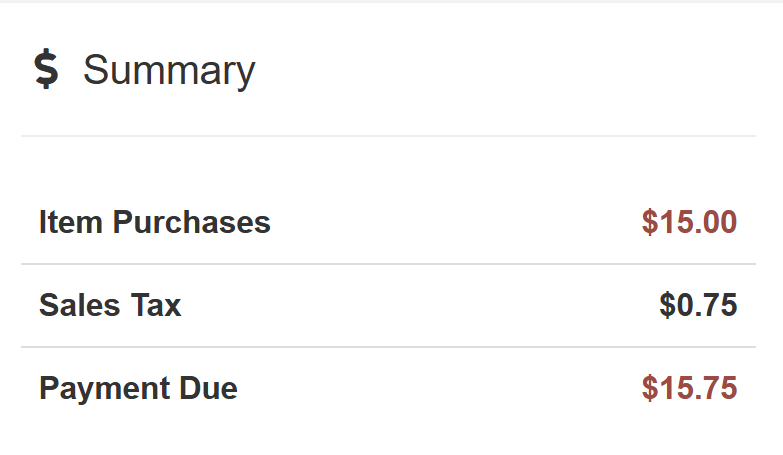The height and width of the screenshot is (455, 783).
Task: Click the dollar sign icon beside Summary
Action: pyautogui.click(x=46, y=70)
